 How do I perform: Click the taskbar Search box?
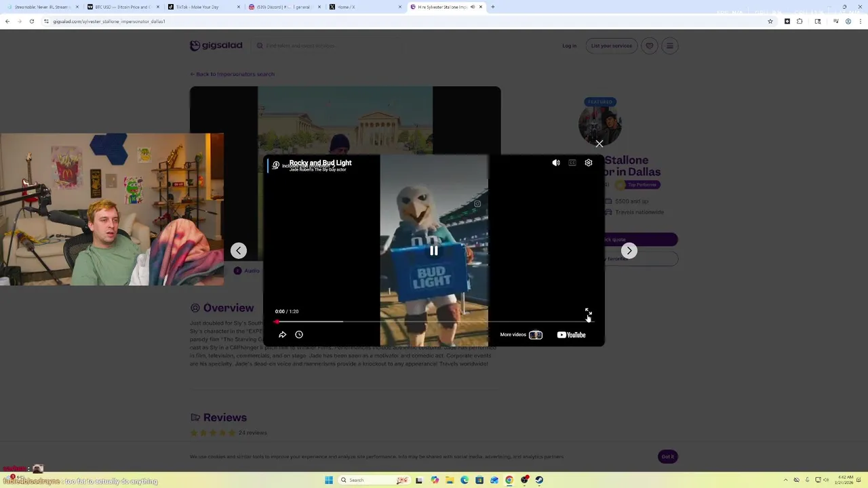pos(374,480)
